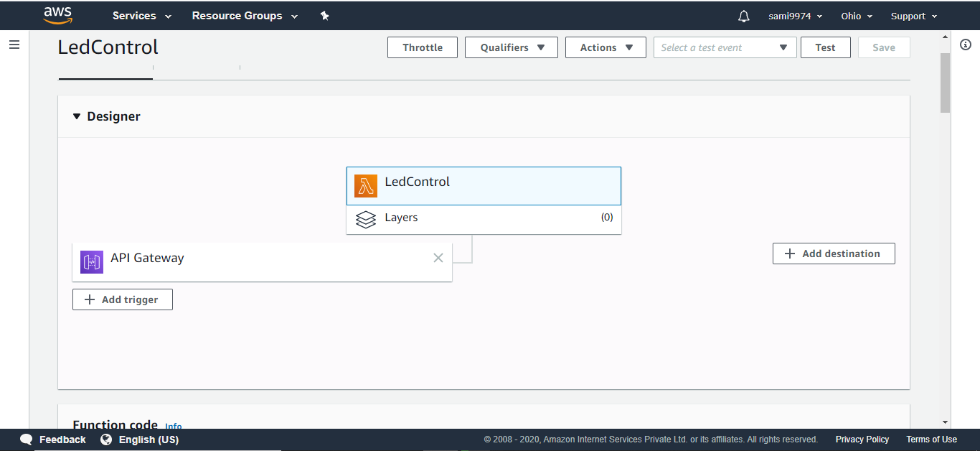Open the Select a test event dropdown

pos(725,47)
